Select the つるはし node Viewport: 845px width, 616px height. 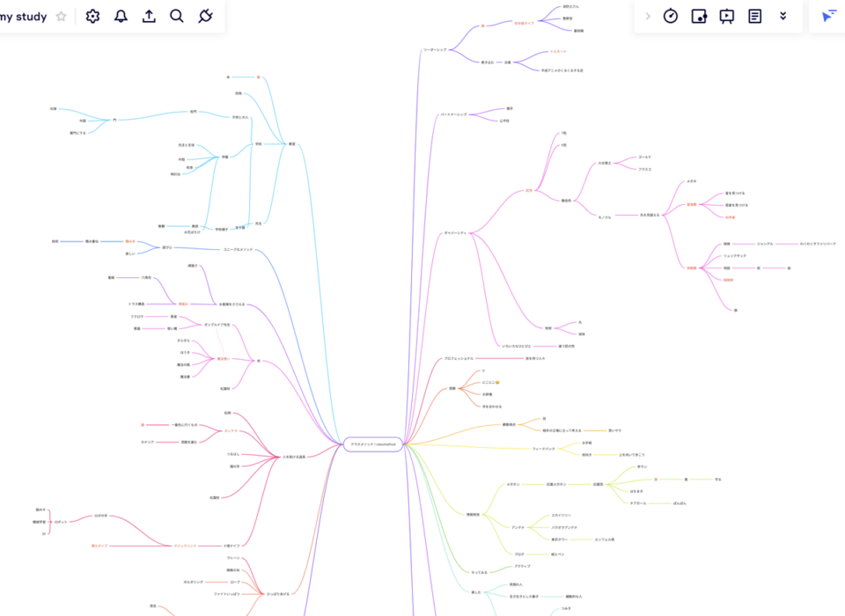(233, 454)
